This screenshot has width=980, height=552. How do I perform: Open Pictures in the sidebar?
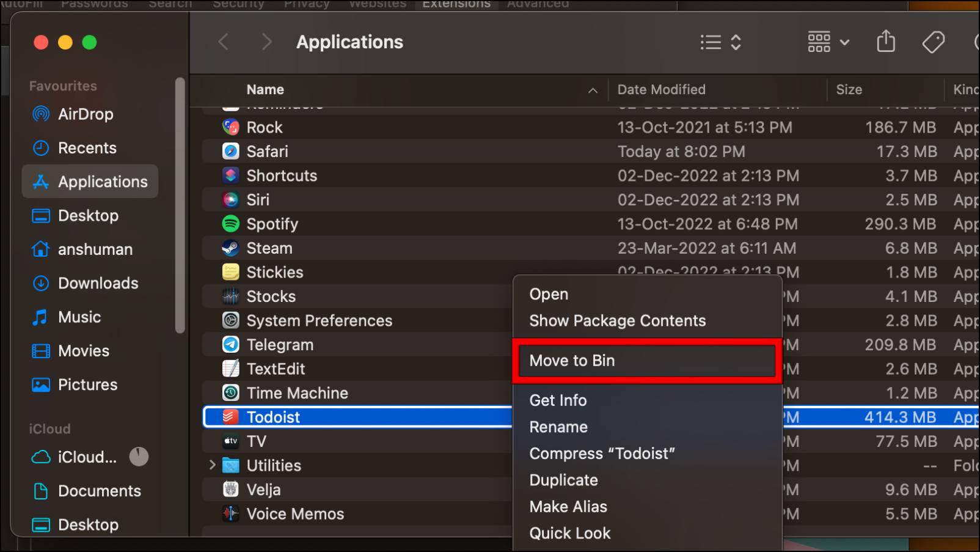click(x=90, y=385)
